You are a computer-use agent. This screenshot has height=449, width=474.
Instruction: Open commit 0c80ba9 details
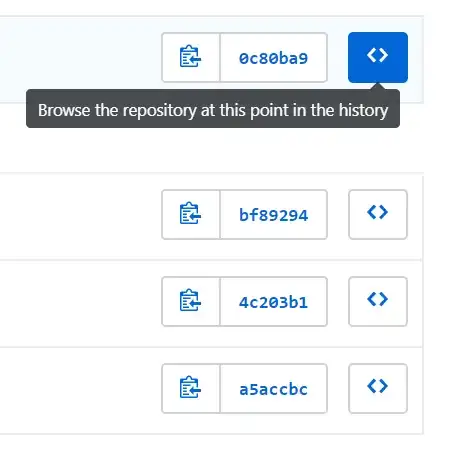(x=274, y=57)
